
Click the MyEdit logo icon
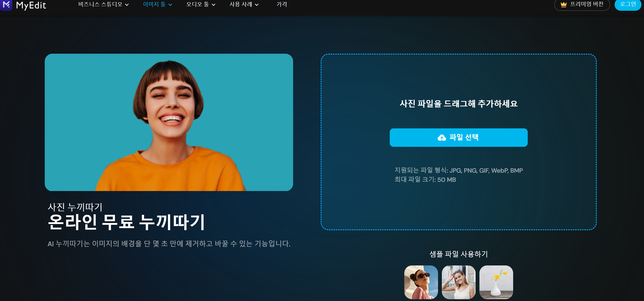(6, 5)
